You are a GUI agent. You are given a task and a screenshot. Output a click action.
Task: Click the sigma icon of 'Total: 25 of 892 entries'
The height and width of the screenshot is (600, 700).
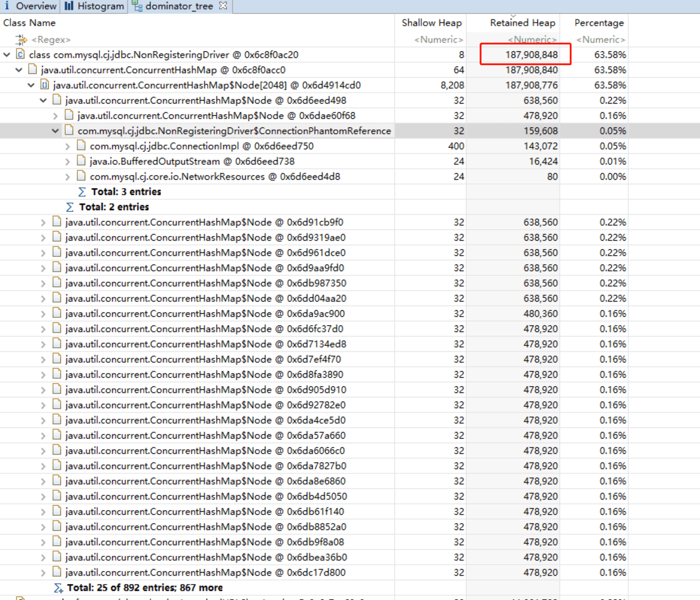(58, 588)
